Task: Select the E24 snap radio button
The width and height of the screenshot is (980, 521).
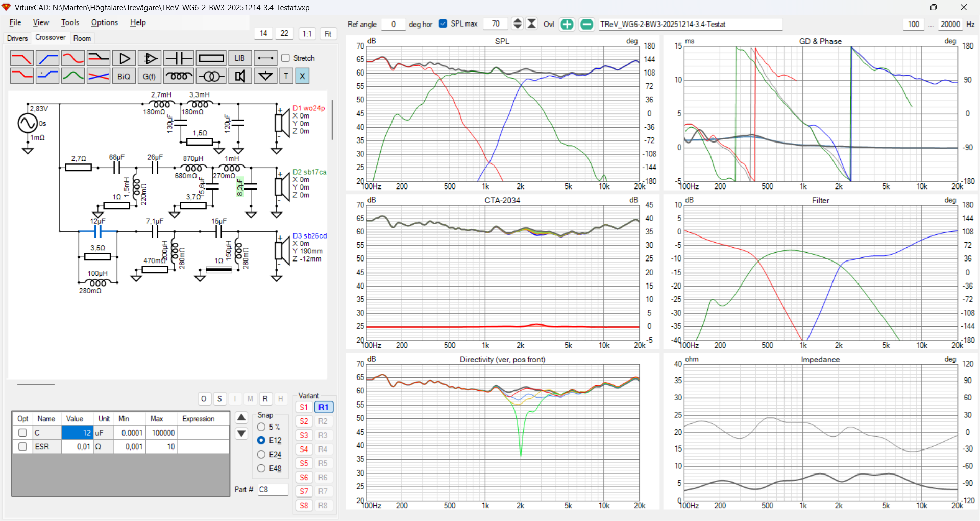Action: [261, 454]
